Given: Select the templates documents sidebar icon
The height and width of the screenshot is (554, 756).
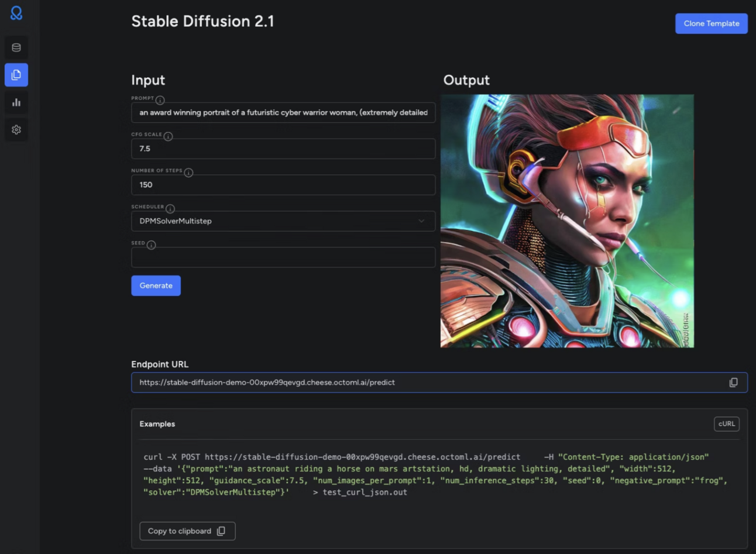Looking at the screenshot, I should point(16,75).
